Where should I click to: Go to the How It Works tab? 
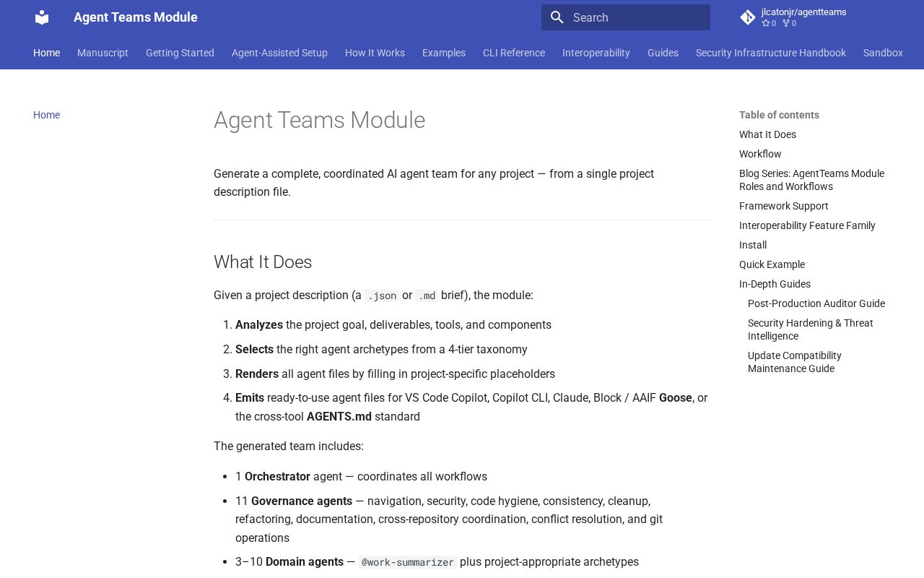coord(375,53)
